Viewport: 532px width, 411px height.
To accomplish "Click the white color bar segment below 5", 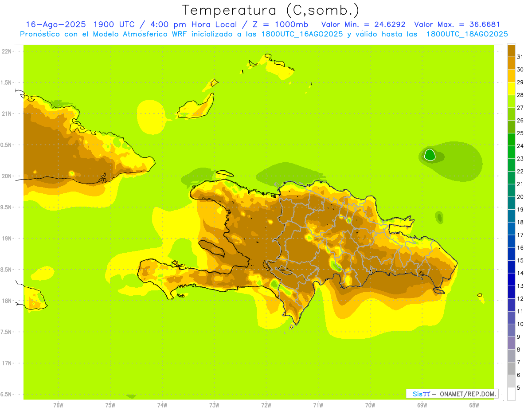I will point(511,394).
